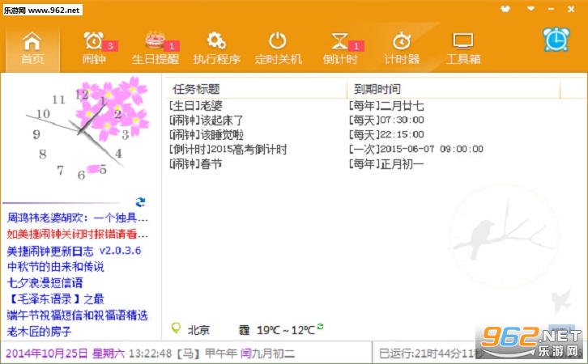The height and width of the screenshot is (364, 588).
Task: Switch to the 倒计时 countdown tab
Action: (340, 49)
